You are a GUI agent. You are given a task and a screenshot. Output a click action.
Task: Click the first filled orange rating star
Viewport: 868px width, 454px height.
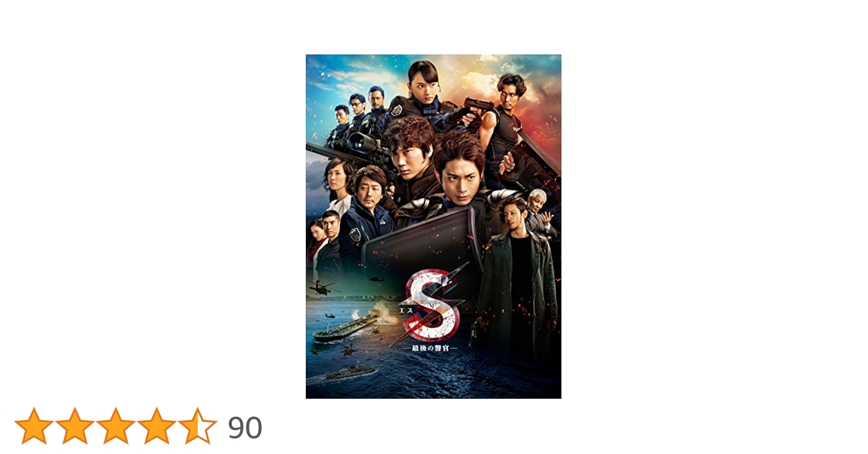tap(34, 425)
